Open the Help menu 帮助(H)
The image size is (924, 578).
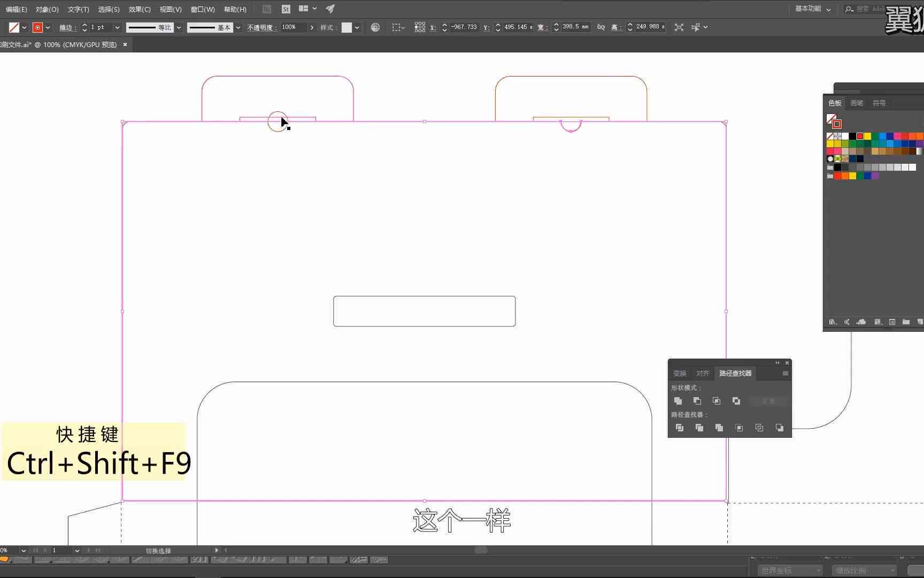(235, 9)
